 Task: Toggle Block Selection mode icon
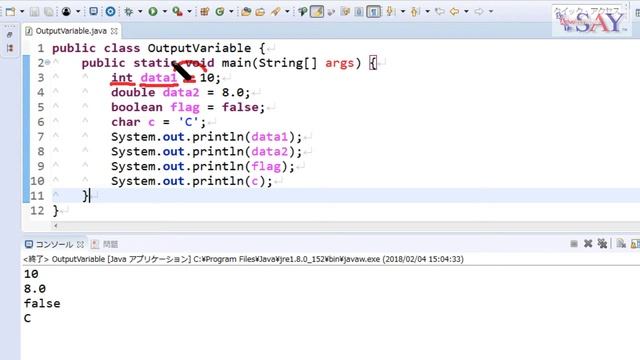tap(359, 11)
